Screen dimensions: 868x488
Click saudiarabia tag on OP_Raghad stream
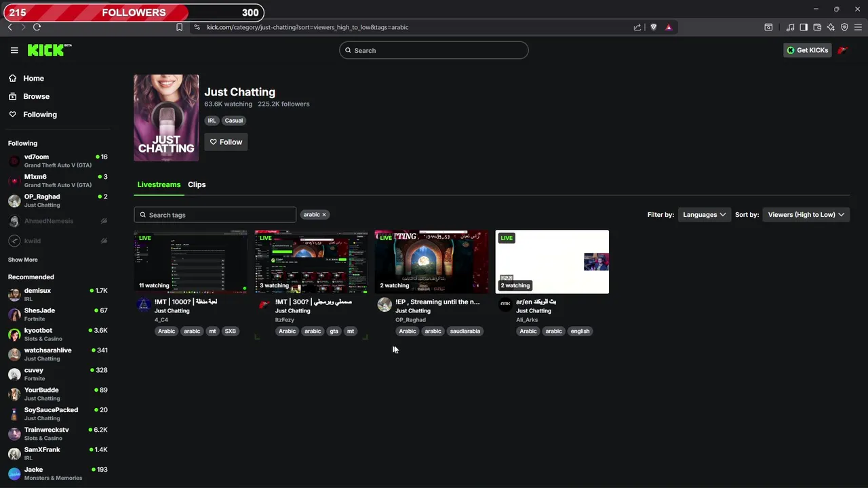pos(465,331)
